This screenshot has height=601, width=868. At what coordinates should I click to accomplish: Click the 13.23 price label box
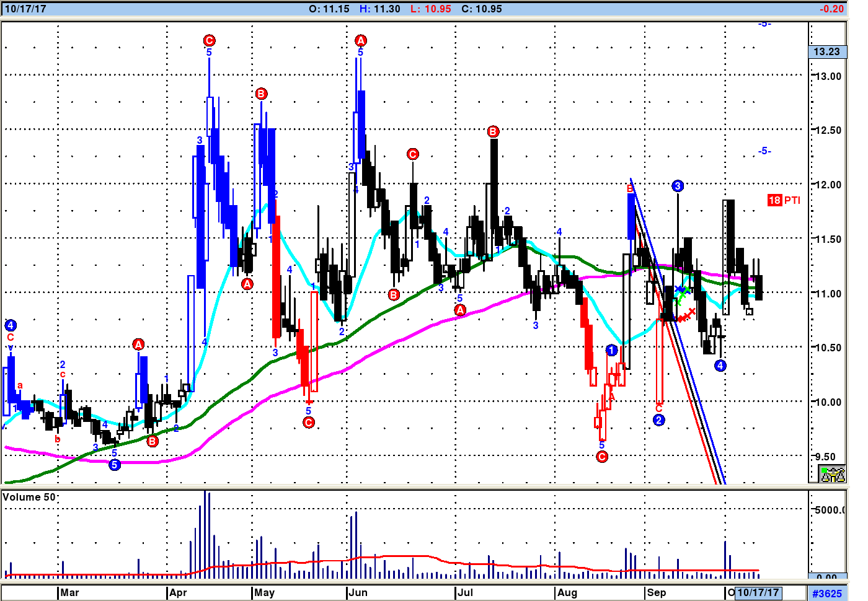click(827, 51)
